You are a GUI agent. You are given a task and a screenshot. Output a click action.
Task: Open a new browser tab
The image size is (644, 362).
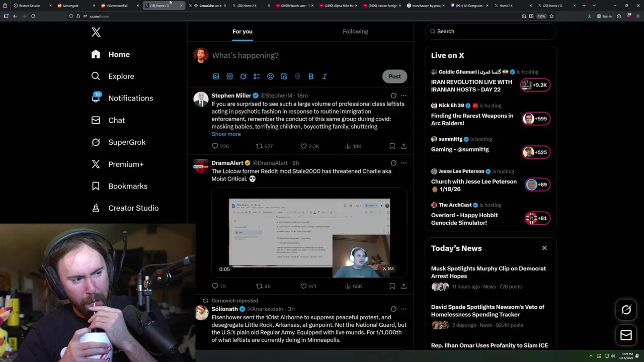coord(584,6)
